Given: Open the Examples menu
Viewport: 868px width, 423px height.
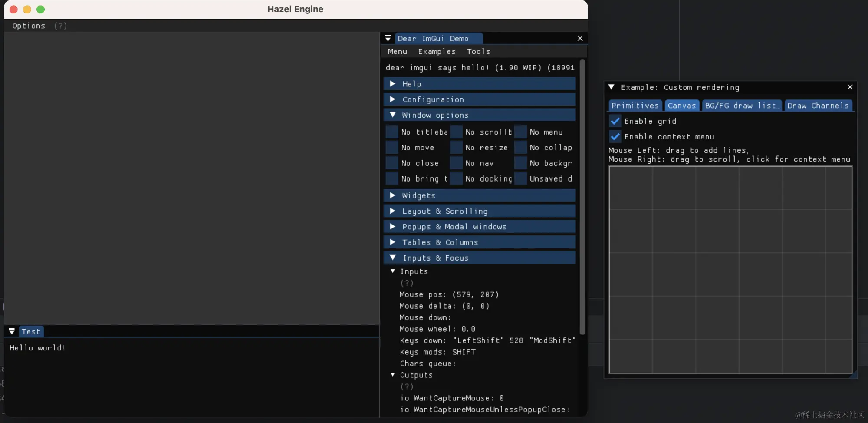Looking at the screenshot, I should click(437, 51).
